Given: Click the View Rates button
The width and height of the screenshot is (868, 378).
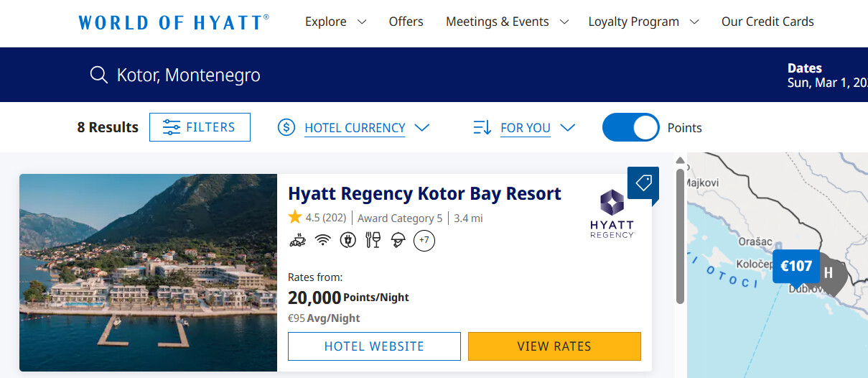Looking at the screenshot, I should click(554, 346).
